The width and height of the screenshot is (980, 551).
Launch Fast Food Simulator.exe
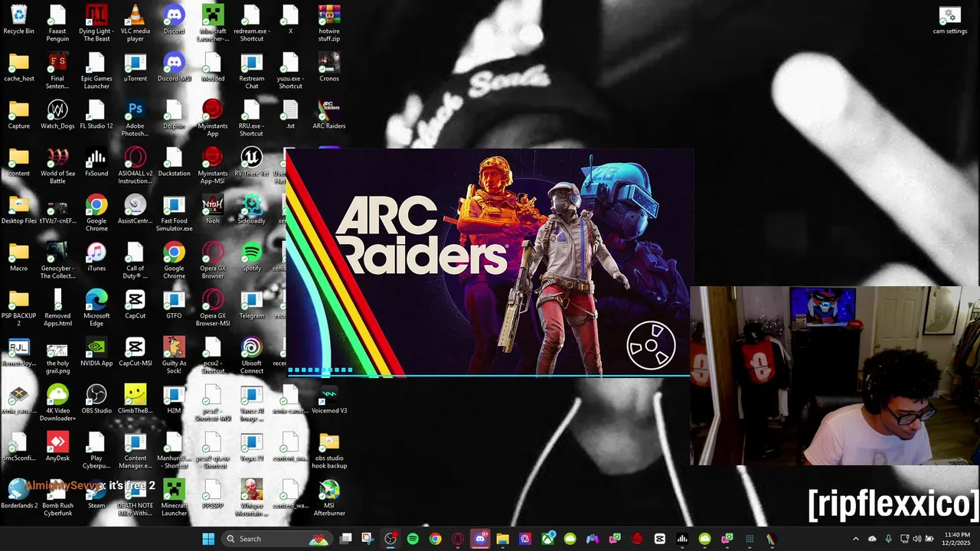pos(174,213)
